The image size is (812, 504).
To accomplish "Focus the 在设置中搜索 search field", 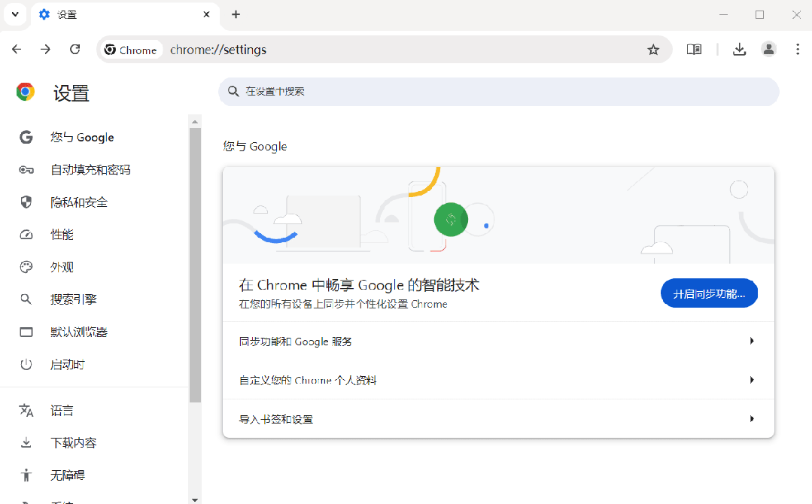I will pos(499,92).
